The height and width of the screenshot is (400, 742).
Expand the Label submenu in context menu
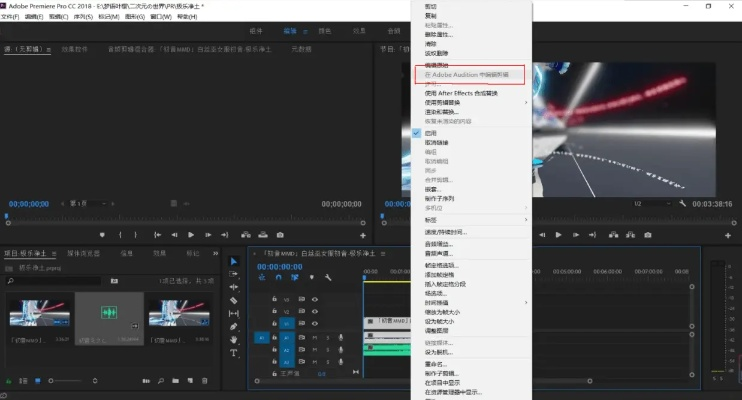(x=526, y=220)
